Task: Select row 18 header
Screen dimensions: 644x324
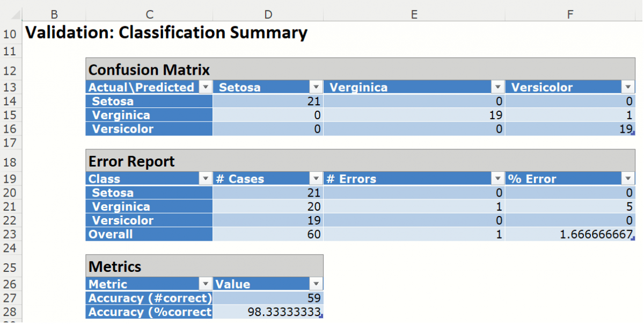Action: point(12,163)
